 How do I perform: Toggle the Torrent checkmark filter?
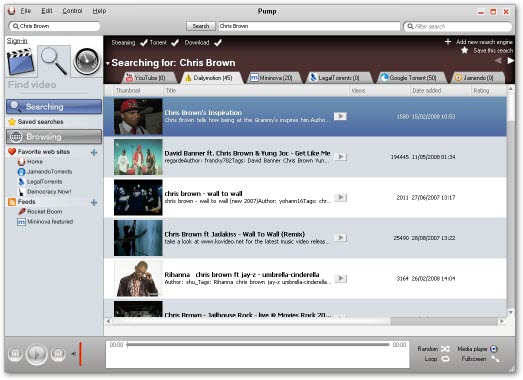pyautogui.click(x=175, y=43)
